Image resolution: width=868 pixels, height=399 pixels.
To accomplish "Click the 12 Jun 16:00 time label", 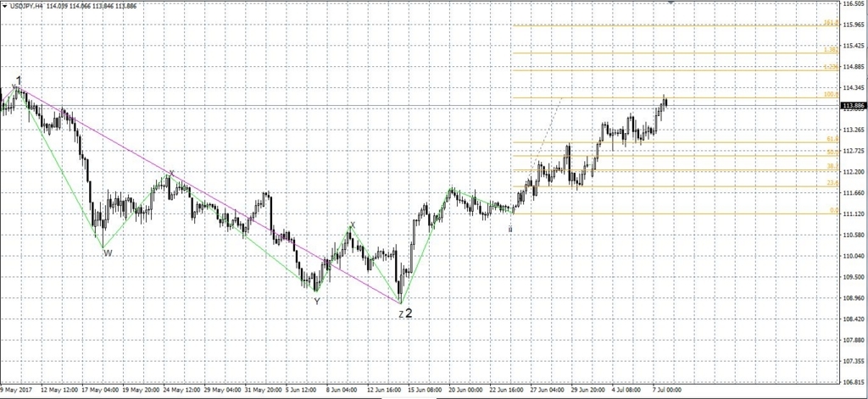I will click(x=385, y=390).
